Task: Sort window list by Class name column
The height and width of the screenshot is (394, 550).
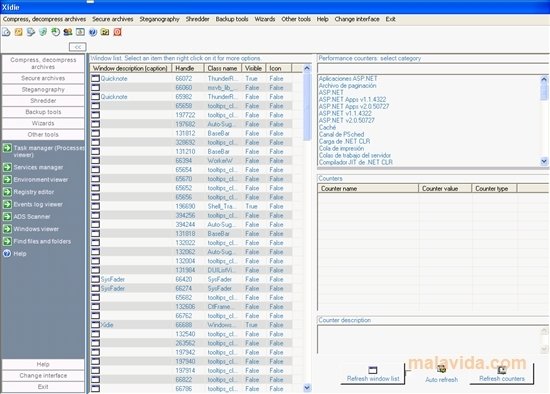Action: [223, 68]
